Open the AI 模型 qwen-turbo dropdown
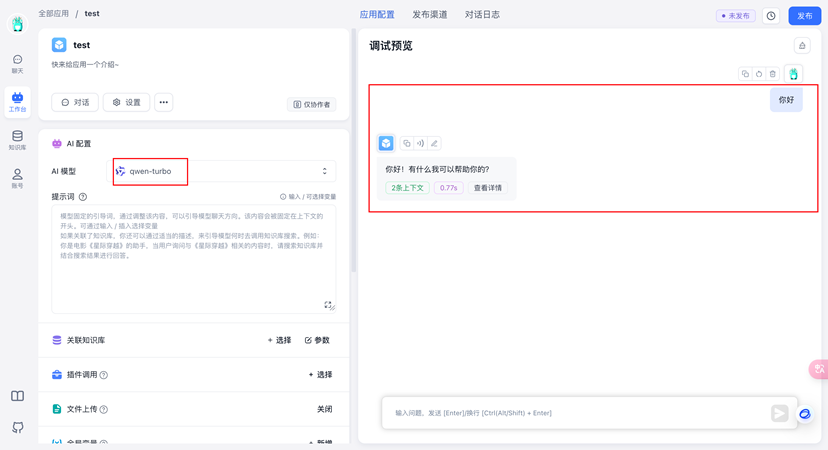 click(223, 171)
